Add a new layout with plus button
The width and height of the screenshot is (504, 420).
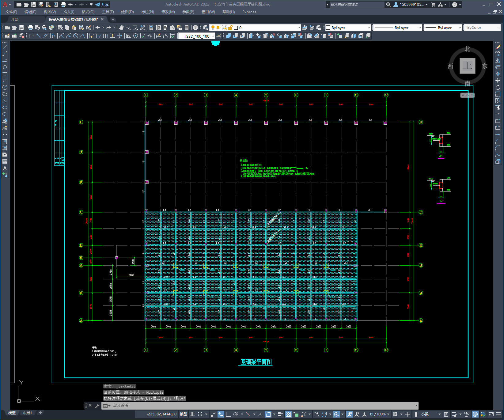(40, 413)
